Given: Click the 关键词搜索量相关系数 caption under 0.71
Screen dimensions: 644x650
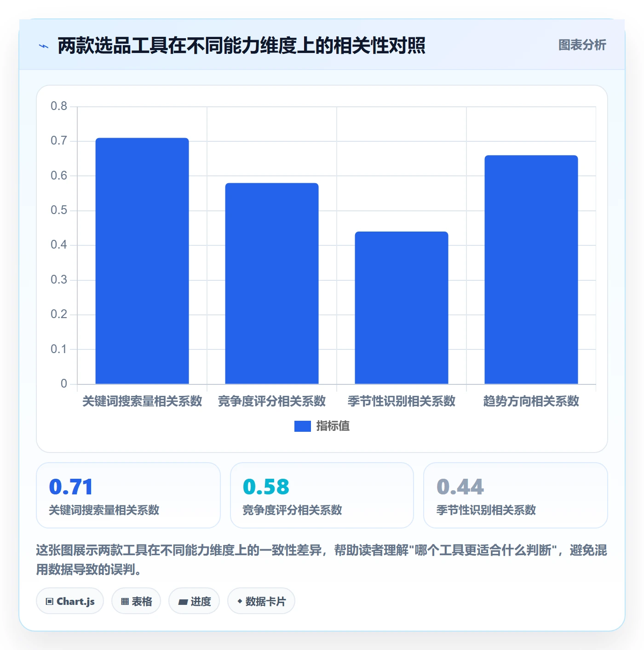Looking at the screenshot, I should (104, 510).
